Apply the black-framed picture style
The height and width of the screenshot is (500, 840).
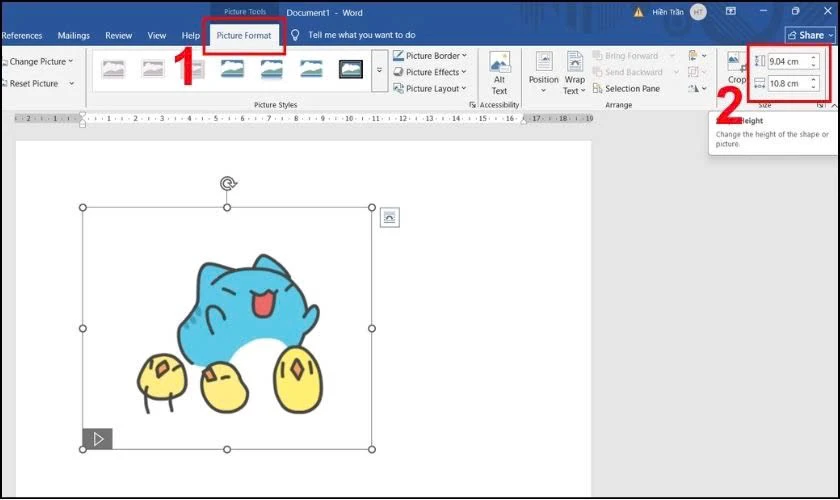pyautogui.click(x=351, y=69)
